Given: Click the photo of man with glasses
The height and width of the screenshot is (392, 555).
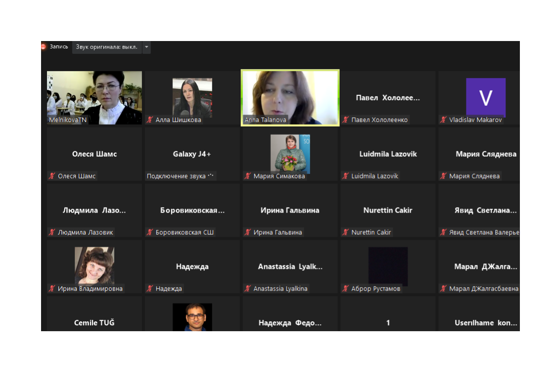Looking at the screenshot, I should pyautogui.click(x=192, y=317).
